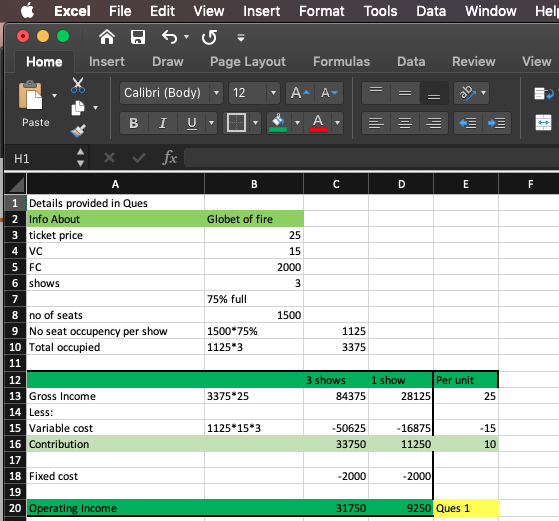This screenshot has height=521, width=559.
Task: Toggle top vertical alignment
Action: point(376,93)
